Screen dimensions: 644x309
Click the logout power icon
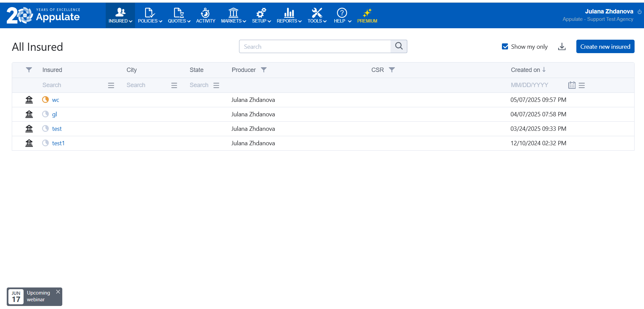pyautogui.click(x=639, y=11)
